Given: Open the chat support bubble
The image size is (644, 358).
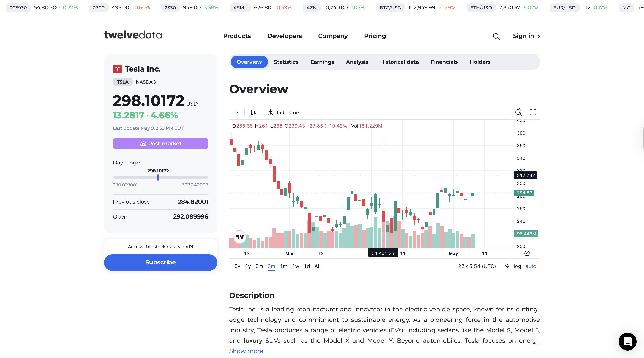Looking at the screenshot, I should (x=627, y=341).
